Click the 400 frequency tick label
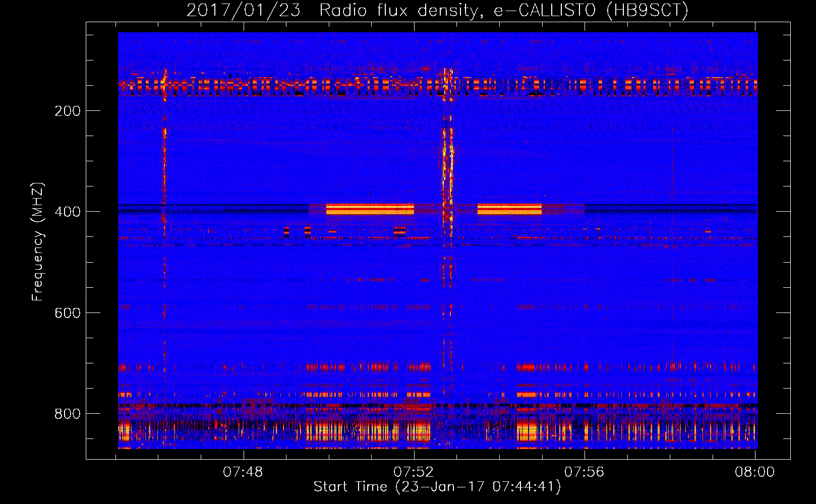The image size is (816, 504). [x=68, y=212]
